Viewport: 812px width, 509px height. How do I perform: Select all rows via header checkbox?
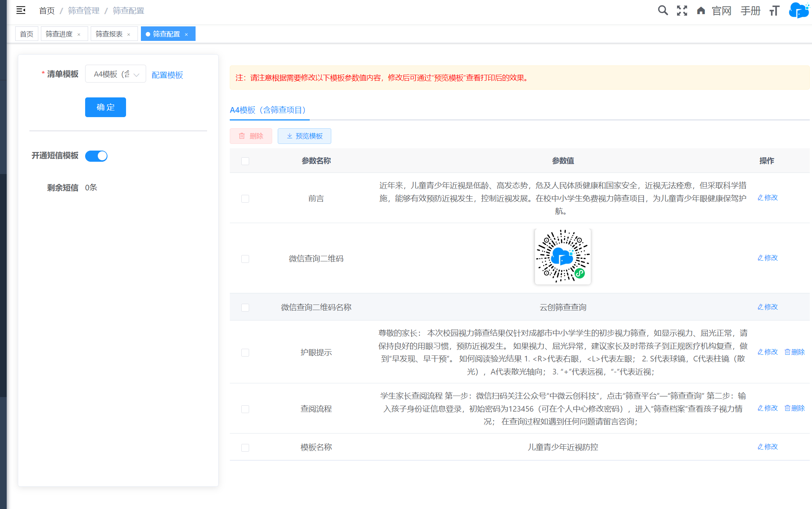[x=245, y=161]
